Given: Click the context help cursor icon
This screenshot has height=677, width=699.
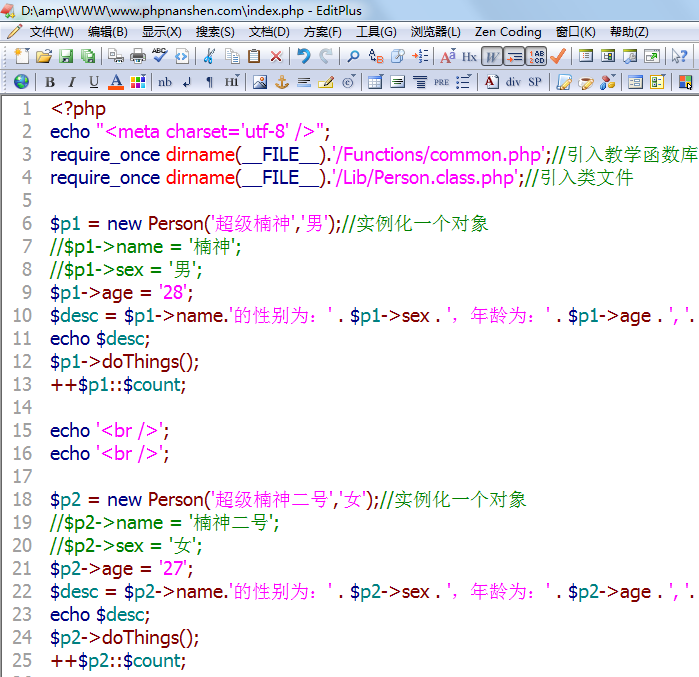Looking at the screenshot, I should 679,56.
